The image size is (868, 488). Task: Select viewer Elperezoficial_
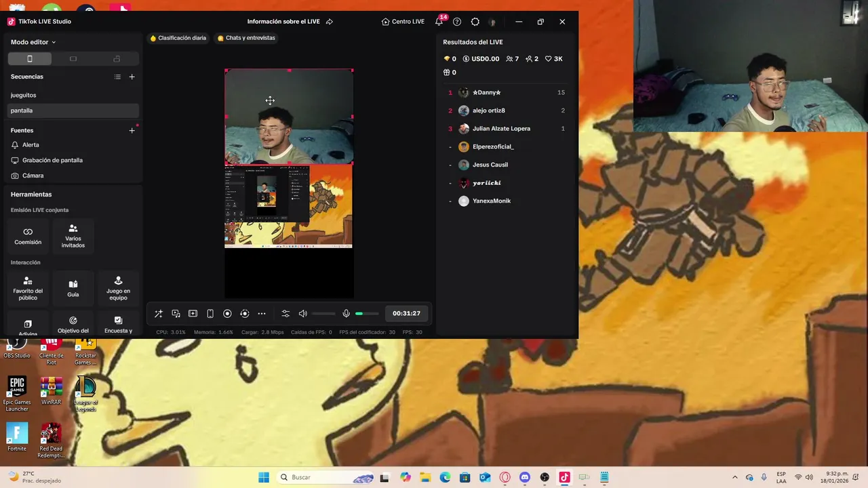507,146
